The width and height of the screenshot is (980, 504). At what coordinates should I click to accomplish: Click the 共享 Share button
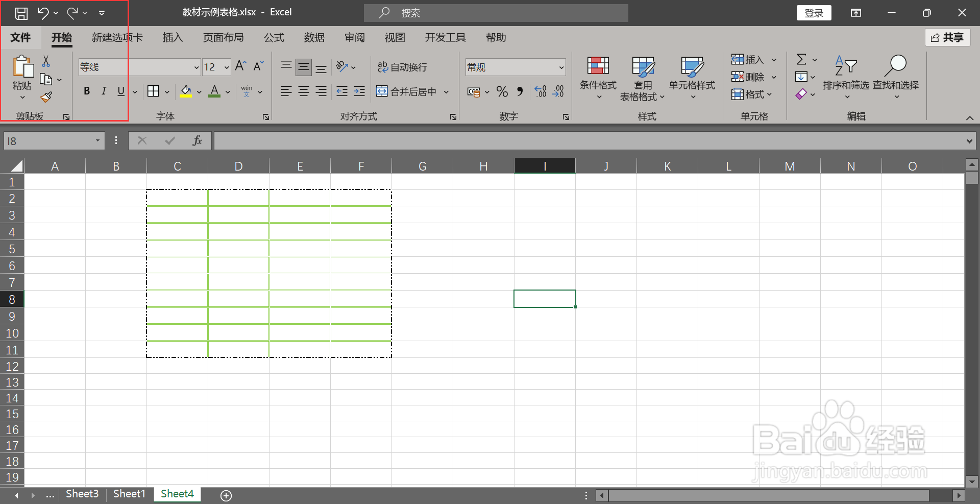948,37
